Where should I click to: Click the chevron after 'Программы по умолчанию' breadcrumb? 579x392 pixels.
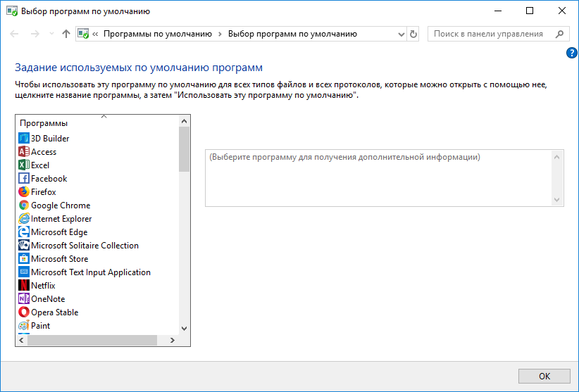[x=220, y=34]
